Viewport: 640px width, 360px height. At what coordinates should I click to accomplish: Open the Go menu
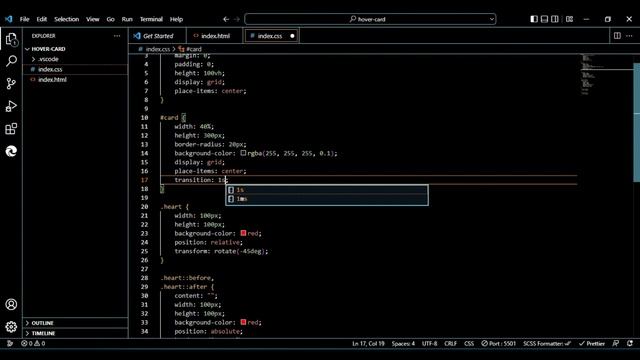click(111, 19)
